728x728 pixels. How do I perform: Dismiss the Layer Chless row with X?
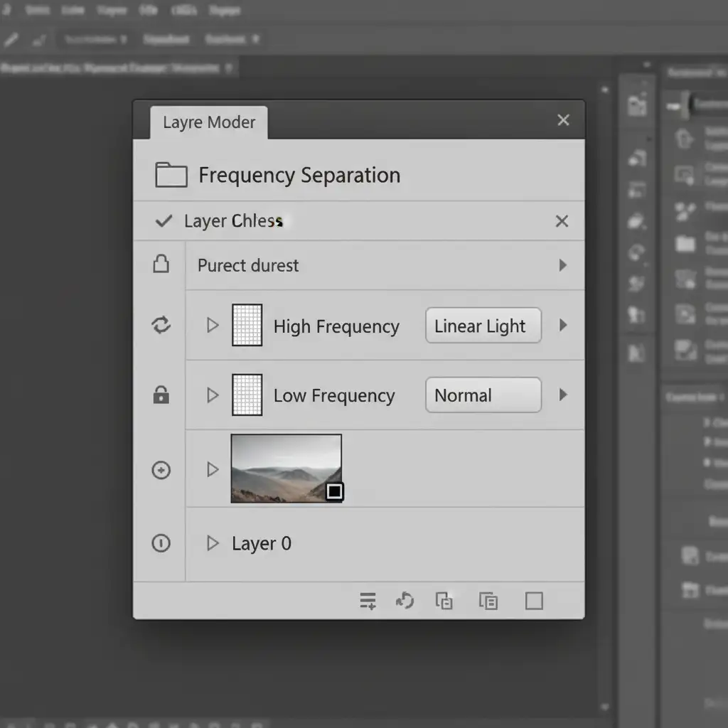(562, 221)
